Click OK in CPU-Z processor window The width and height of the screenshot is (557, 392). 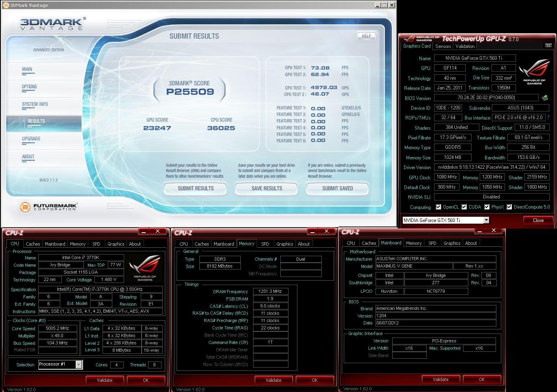point(146,380)
